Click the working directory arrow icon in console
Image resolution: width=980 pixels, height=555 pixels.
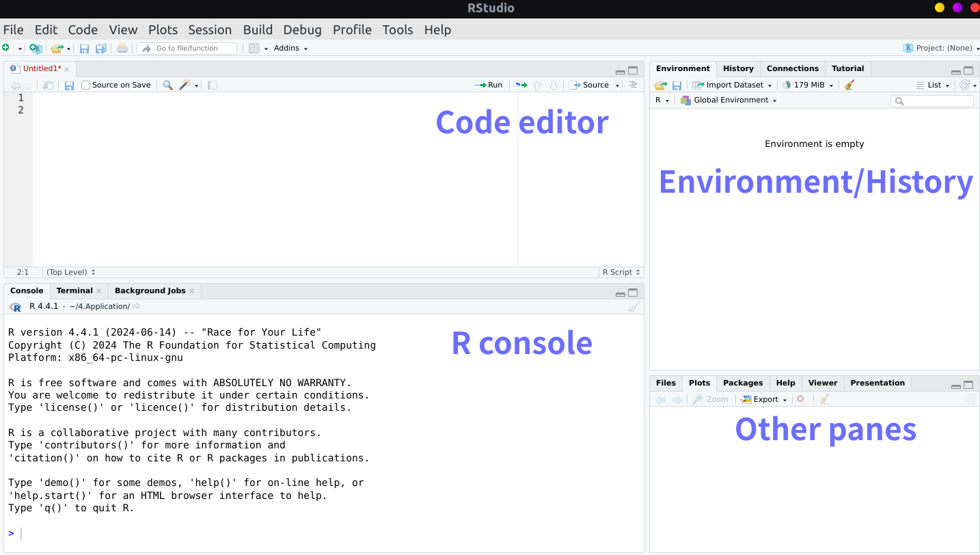pyautogui.click(x=137, y=306)
